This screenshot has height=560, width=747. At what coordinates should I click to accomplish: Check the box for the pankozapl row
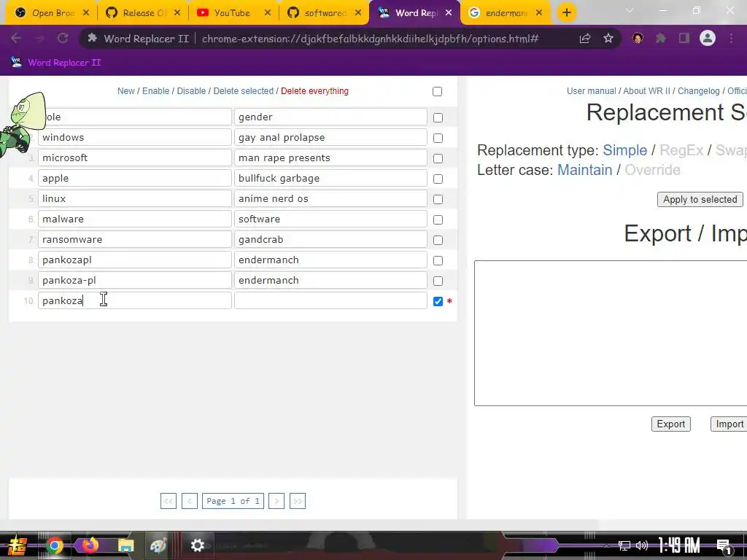[x=438, y=261]
